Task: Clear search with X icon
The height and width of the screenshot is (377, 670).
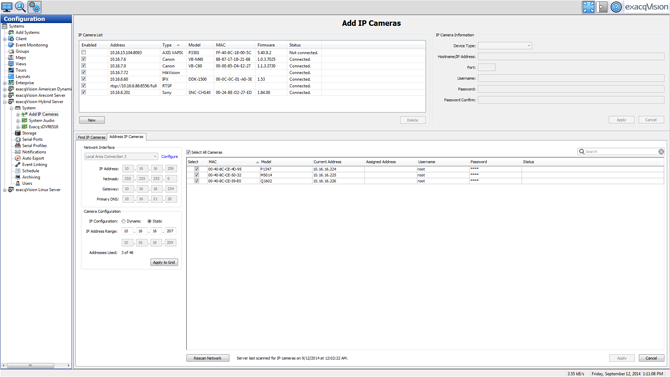Action: click(661, 152)
